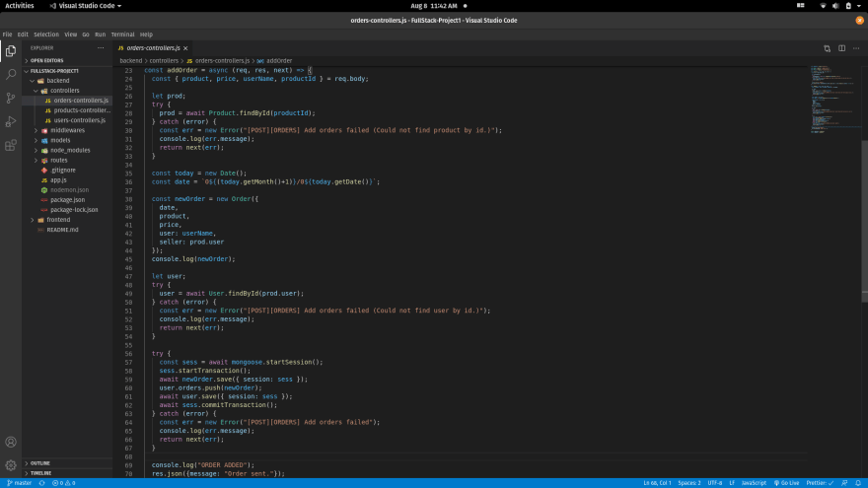Open the clock and calendar Aug 8
Image resolution: width=868 pixels, height=488 pixels.
click(434, 6)
